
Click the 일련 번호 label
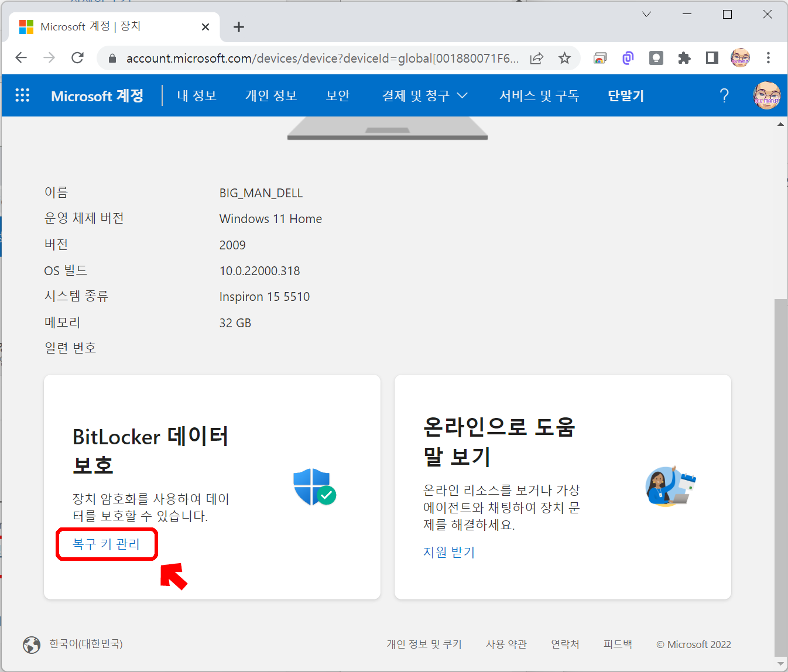tap(70, 348)
